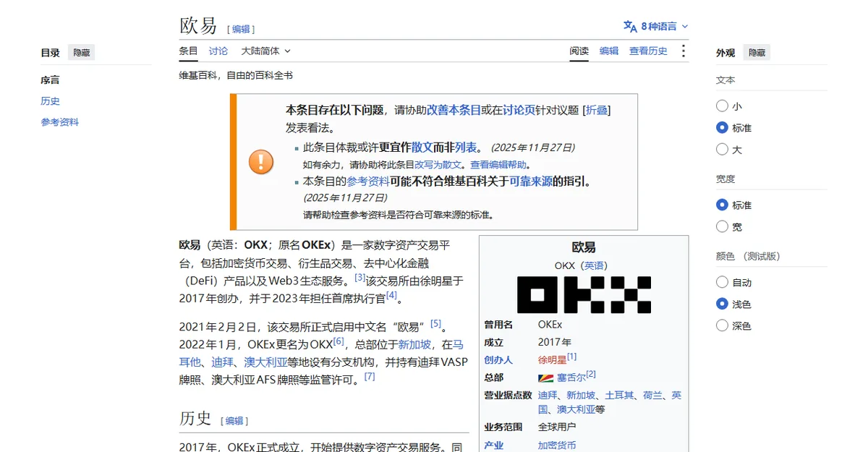Open the 塞舌尔 headquarters link
Screen dimensions: 868x452
pyautogui.click(x=571, y=378)
